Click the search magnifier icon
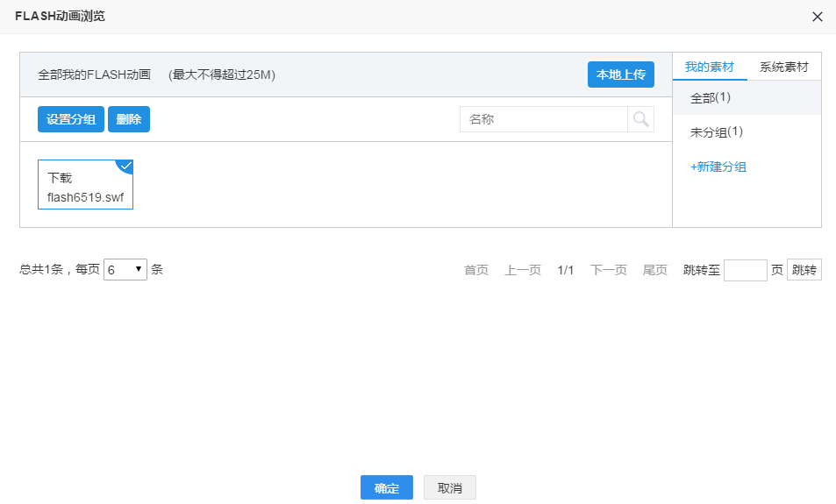The height and width of the screenshot is (504, 836). click(x=640, y=119)
